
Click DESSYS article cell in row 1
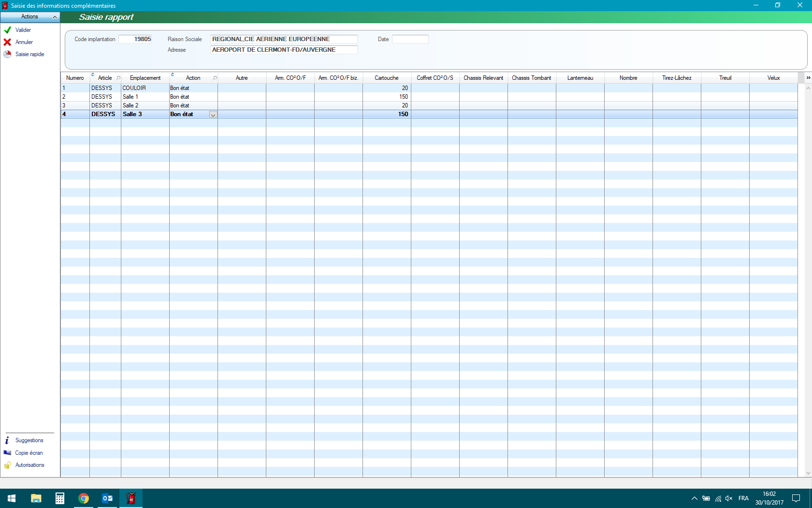pyautogui.click(x=105, y=88)
